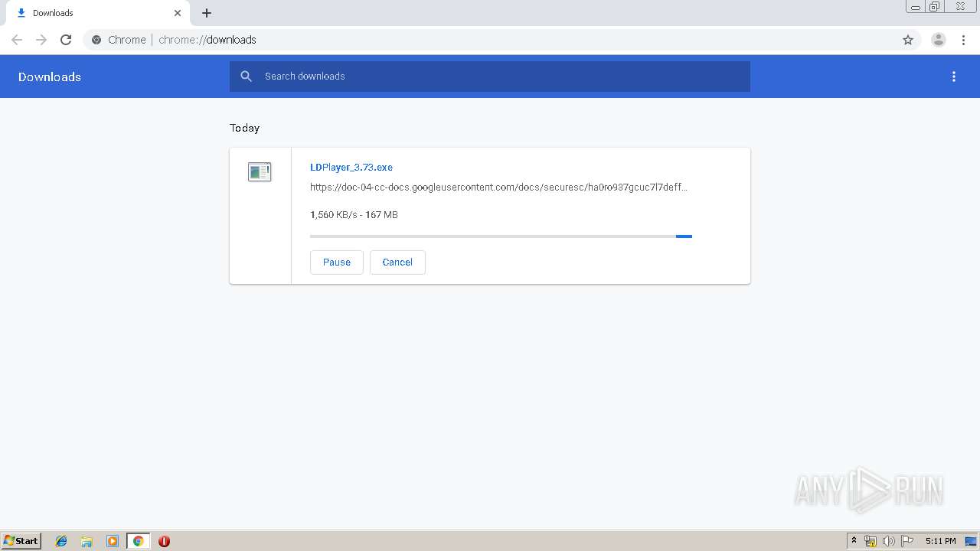Restore down the Chrome window

tap(934, 7)
